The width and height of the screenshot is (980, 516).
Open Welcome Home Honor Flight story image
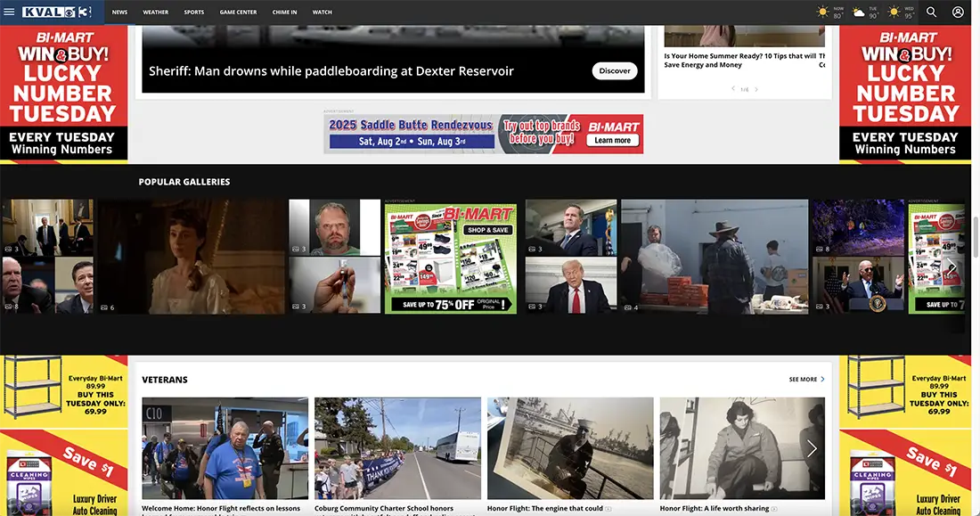click(225, 448)
